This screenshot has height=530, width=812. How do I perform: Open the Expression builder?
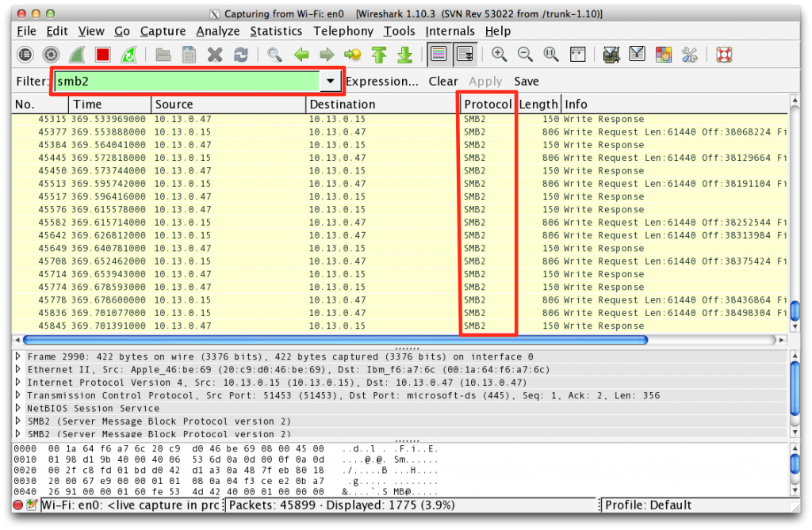(382, 81)
